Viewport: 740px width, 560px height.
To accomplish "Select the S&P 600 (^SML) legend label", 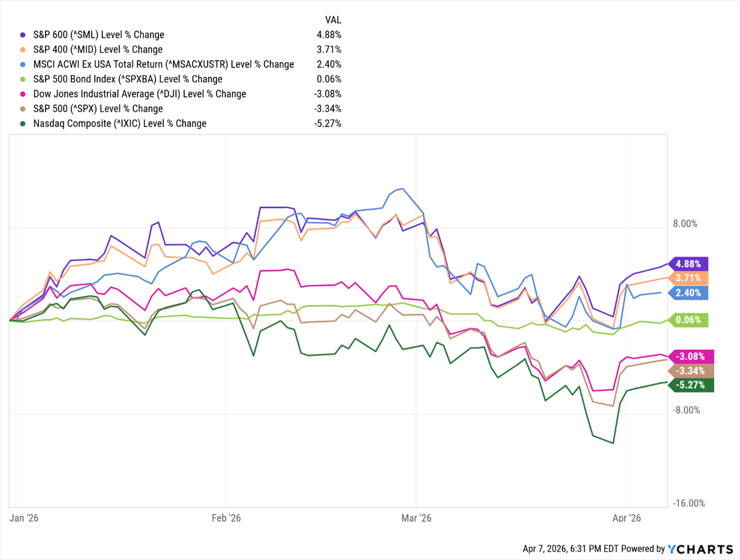I will (x=98, y=35).
